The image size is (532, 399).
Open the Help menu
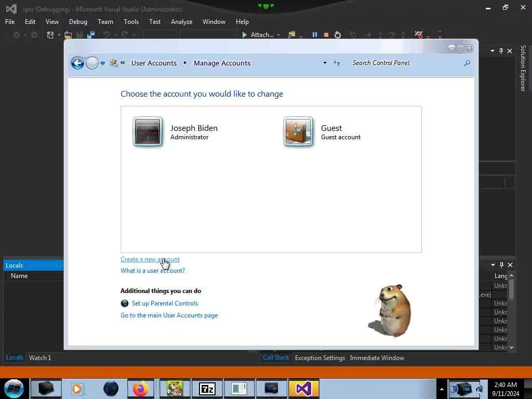pyautogui.click(x=242, y=22)
